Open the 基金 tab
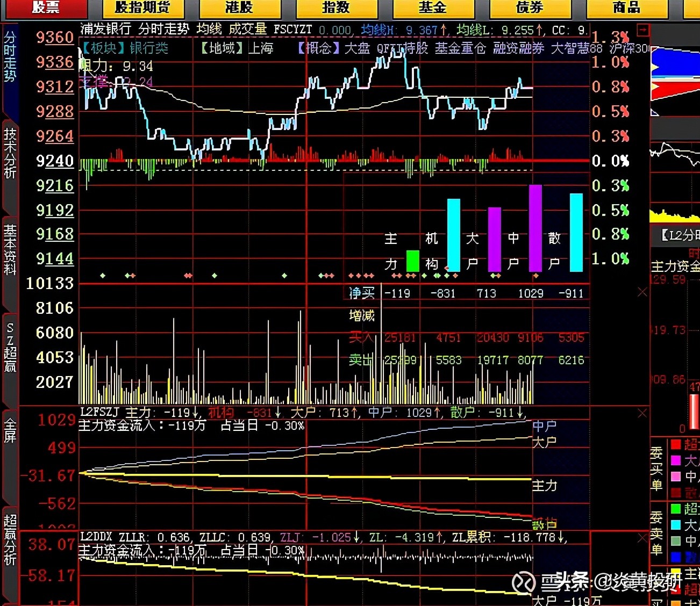 [433, 8]
